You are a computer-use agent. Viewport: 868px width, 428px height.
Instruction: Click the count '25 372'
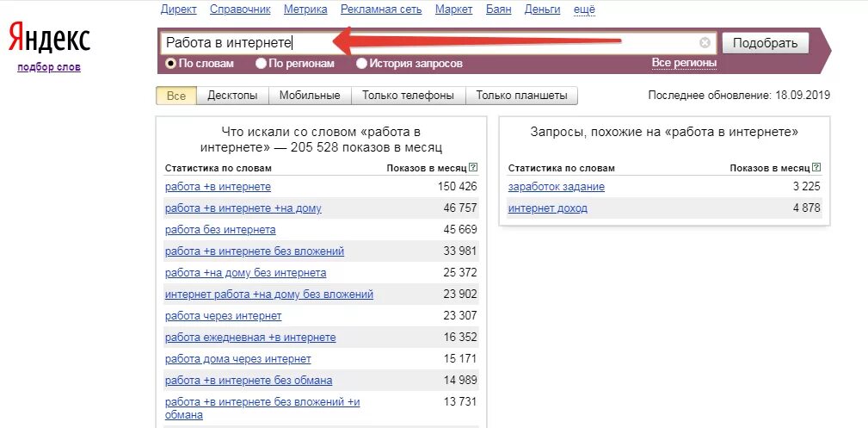pos(460,273)
